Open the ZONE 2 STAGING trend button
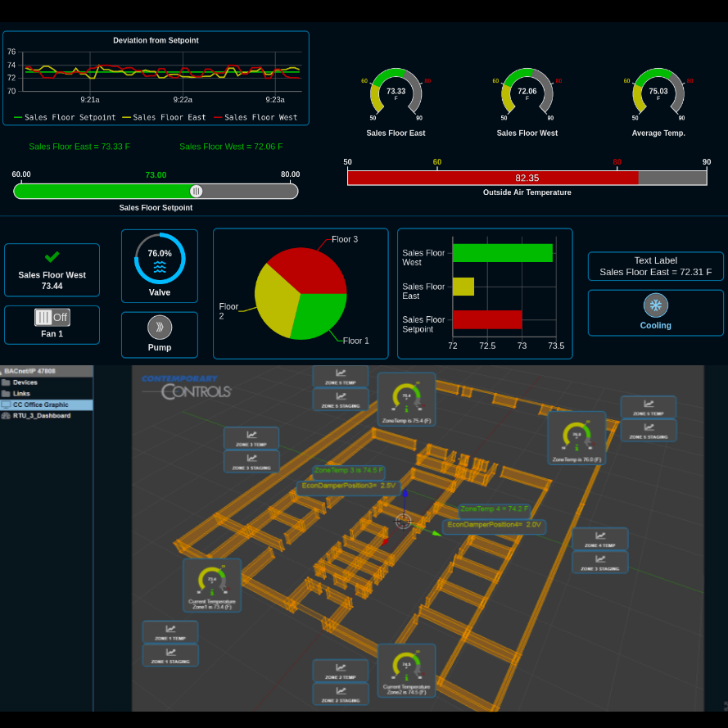Viewport: 728px width, 728px height. point(341,694)
